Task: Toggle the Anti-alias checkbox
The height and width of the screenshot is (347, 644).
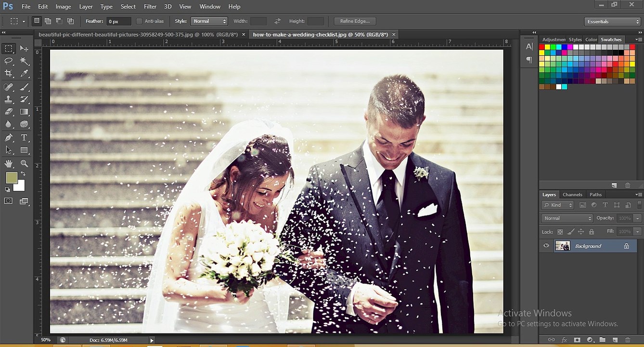Action: pos(139,21)
